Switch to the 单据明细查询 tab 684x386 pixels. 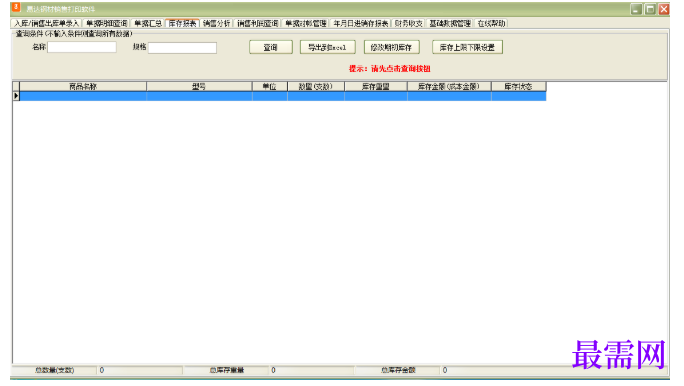[106, 24]
